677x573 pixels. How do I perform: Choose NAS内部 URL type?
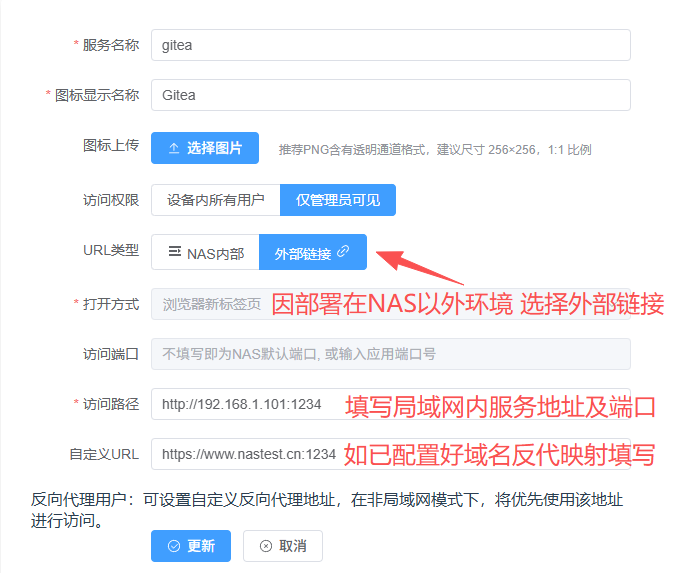point(206,252)
